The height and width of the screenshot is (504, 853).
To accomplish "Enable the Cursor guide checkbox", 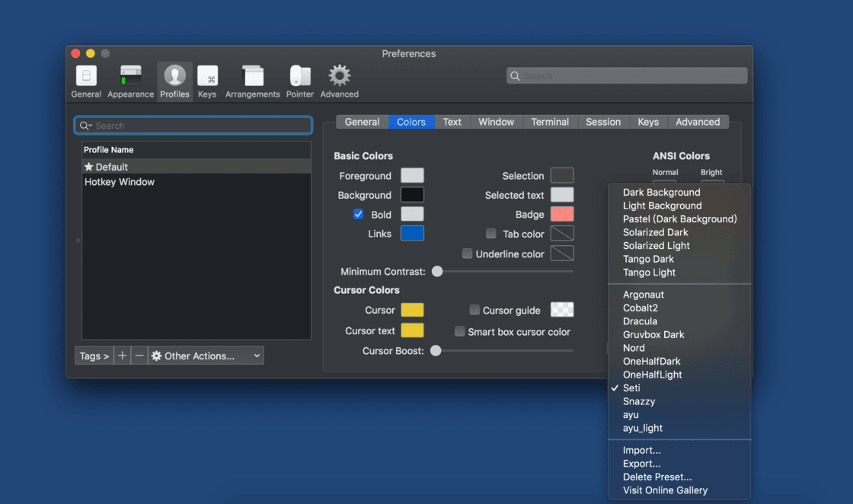I will pyautogui.click(x=474, y=310).
